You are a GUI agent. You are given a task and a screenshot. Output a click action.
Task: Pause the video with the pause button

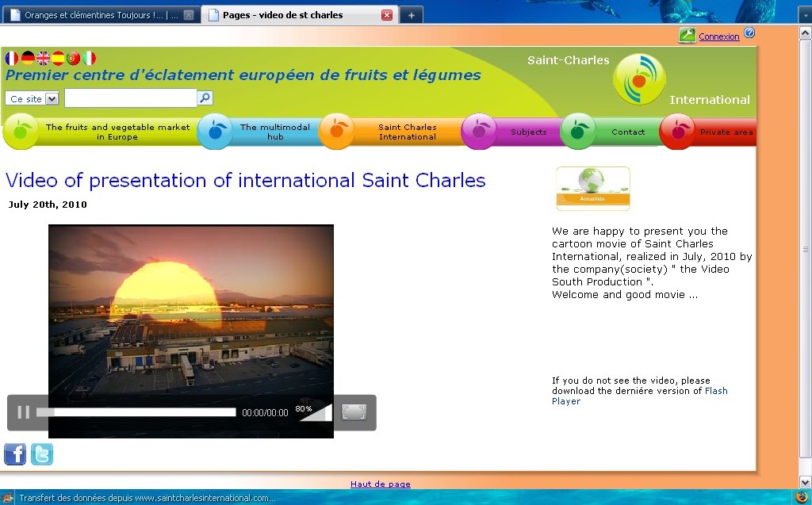(23, 412)
